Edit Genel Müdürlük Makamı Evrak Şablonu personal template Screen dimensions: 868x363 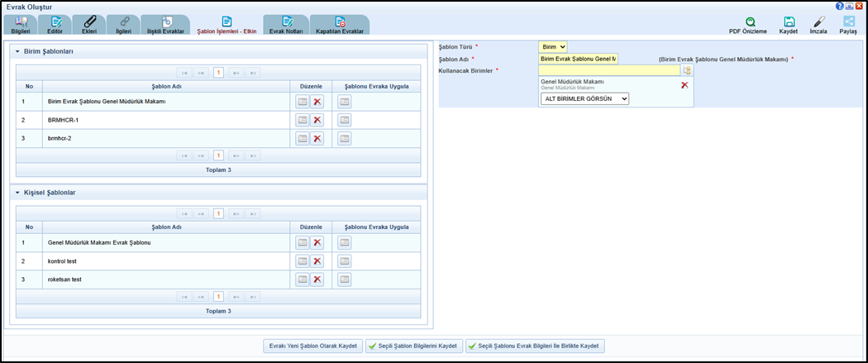click(303, 242)
